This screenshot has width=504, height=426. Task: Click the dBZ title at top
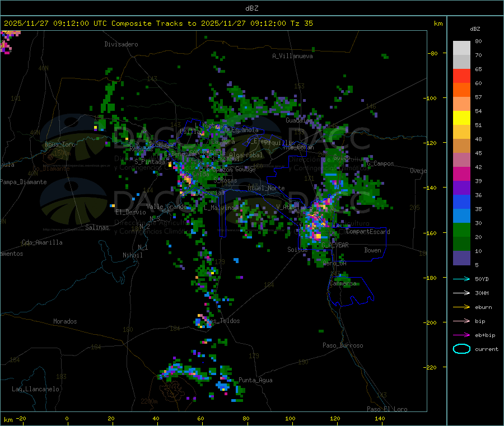point(251,8)
